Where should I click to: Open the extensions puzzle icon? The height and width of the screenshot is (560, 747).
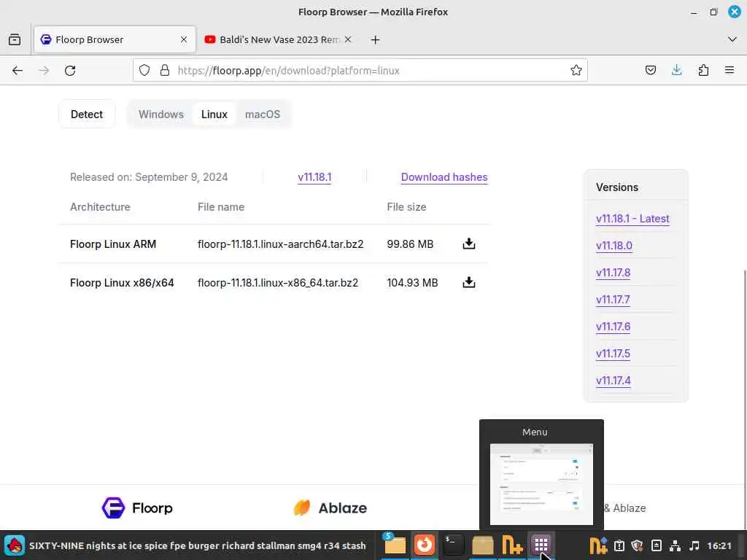[703, 71]
